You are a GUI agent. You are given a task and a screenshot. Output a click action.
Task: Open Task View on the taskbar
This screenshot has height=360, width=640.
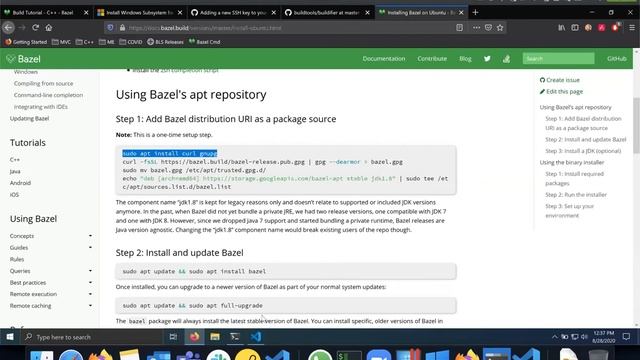point(173,337)
